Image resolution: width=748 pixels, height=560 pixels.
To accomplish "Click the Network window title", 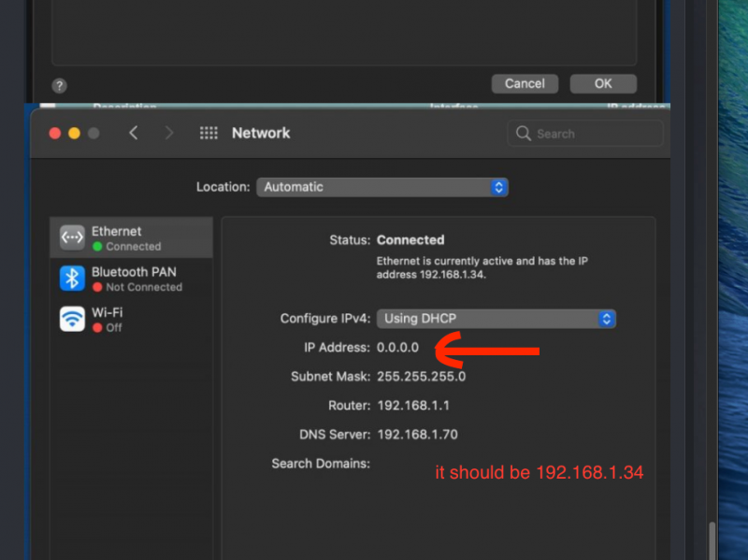I will (261, 133).
